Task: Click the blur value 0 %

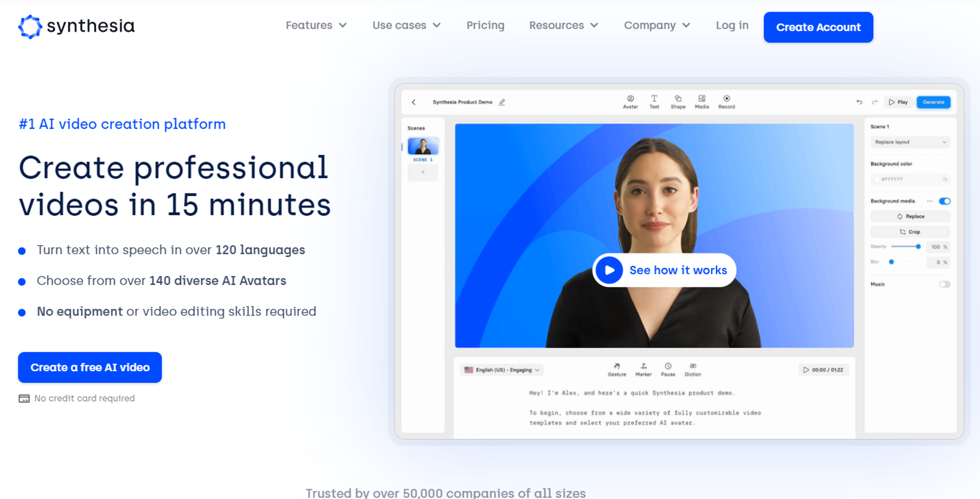Action: [938, 262]
